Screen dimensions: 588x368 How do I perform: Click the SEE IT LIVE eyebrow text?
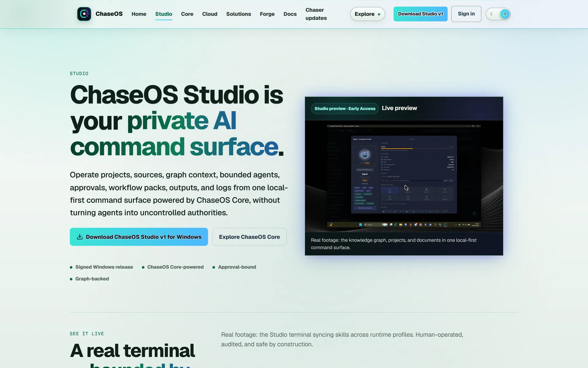pos(87,334)
